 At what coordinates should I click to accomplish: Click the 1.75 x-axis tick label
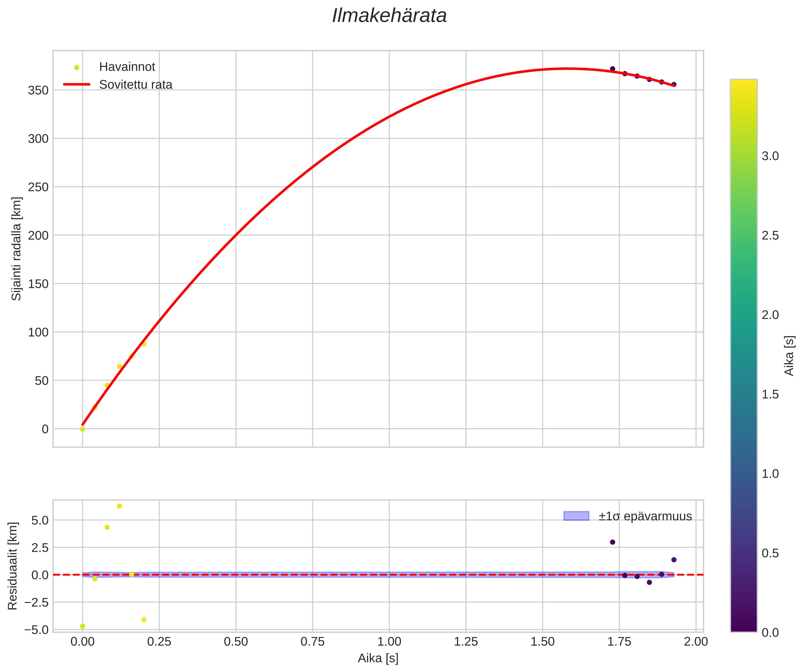(x=619, y=642)
